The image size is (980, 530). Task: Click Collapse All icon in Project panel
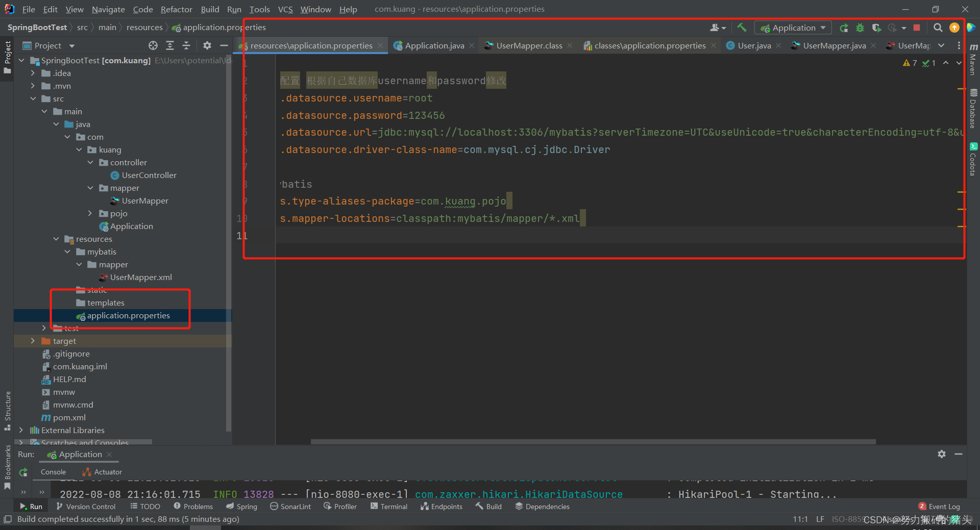(x=186, y=45)
